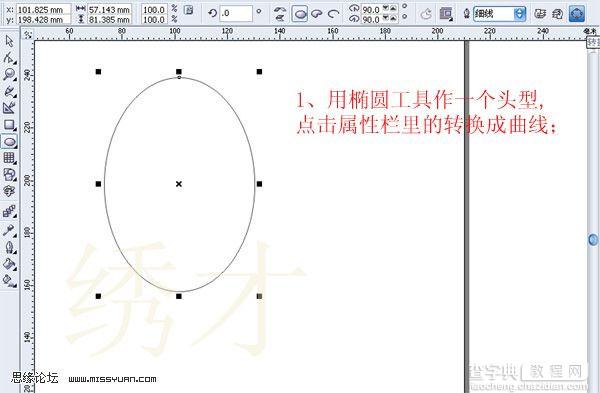Screen dimensions: 600x393
Task: Click the top-left selection handle
Action: [98, 72]
